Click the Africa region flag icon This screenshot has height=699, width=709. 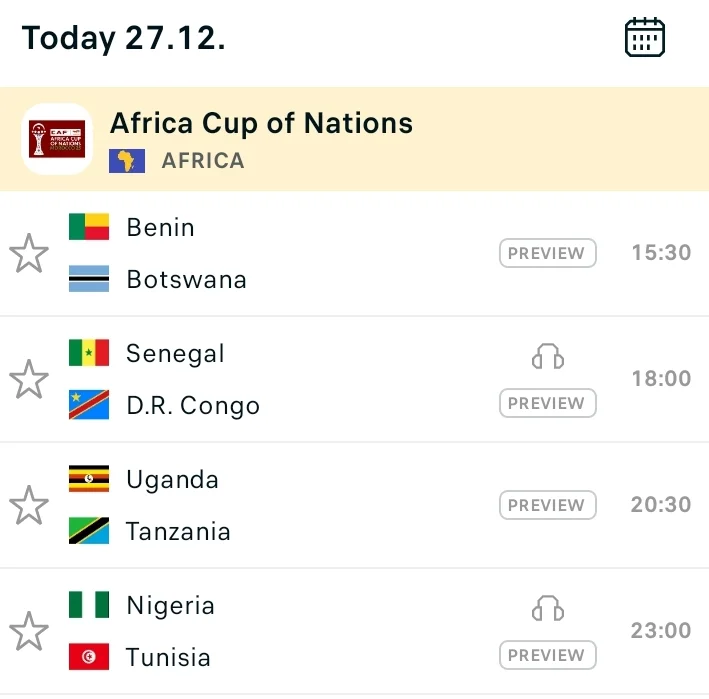coord(127,161)
